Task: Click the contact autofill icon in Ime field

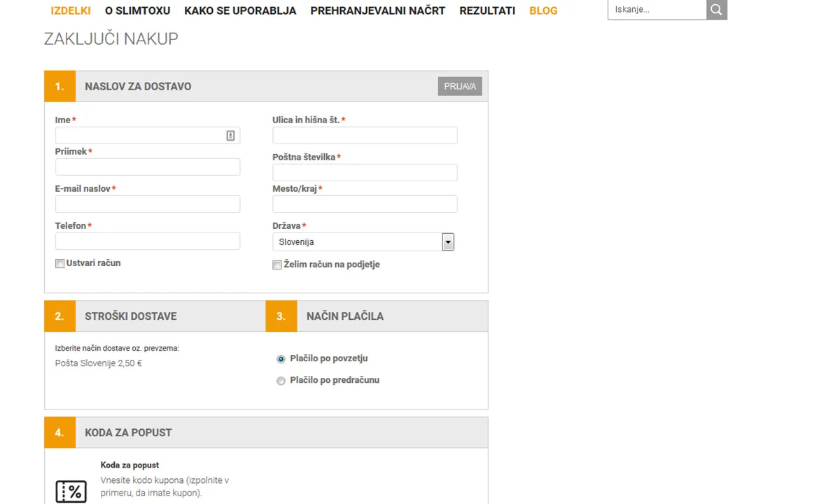Action: point(230,135)
